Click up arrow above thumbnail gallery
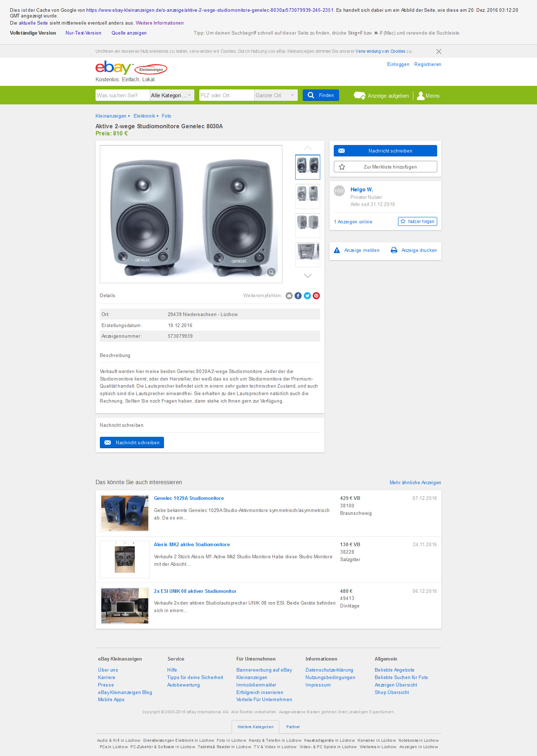 308,148
